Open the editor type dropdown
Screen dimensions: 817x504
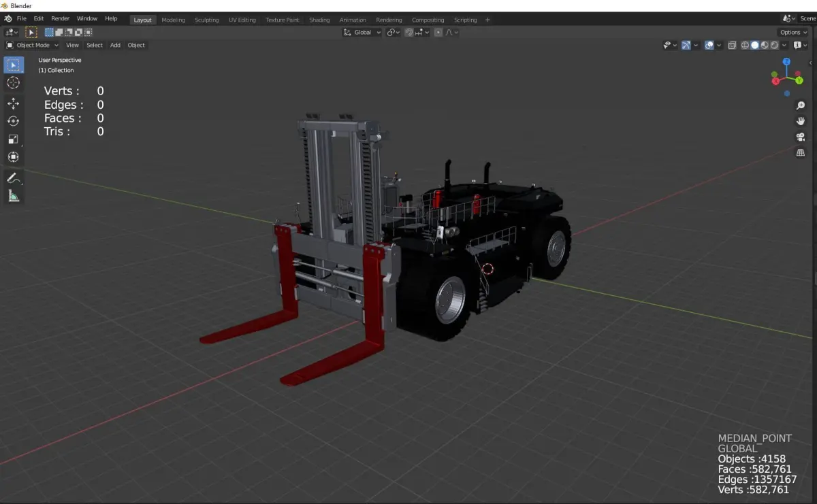point(12,32)
